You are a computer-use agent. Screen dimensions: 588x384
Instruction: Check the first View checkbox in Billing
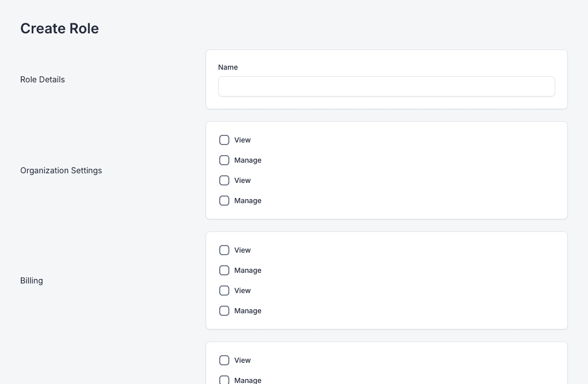[x=224, y=250]
